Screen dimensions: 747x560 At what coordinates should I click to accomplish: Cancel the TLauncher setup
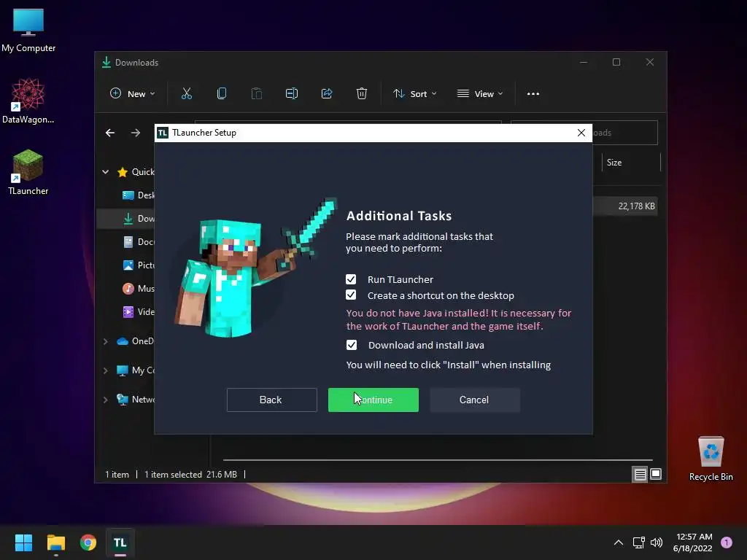coord(474,400)
